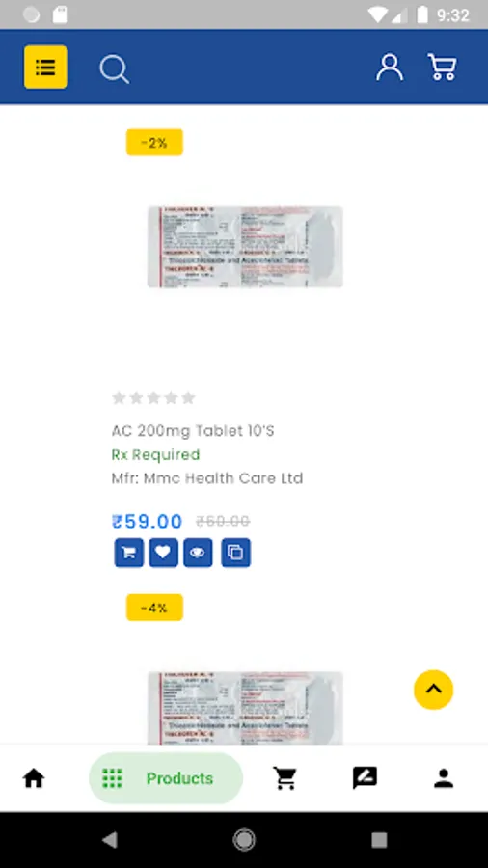
Task: Rate product using the five-star row
Action: [153, 398]
